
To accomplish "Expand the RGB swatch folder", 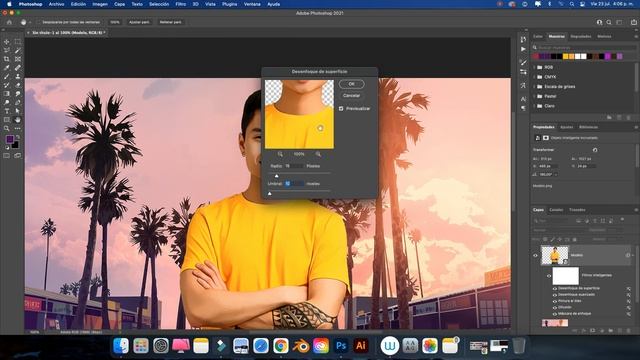I will pos(535,67).
